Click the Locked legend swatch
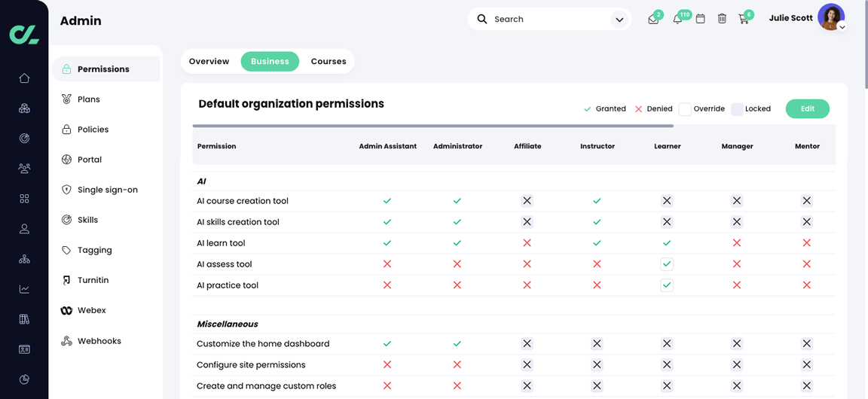Viewport: 868px width, 399px height. (737, 109)
